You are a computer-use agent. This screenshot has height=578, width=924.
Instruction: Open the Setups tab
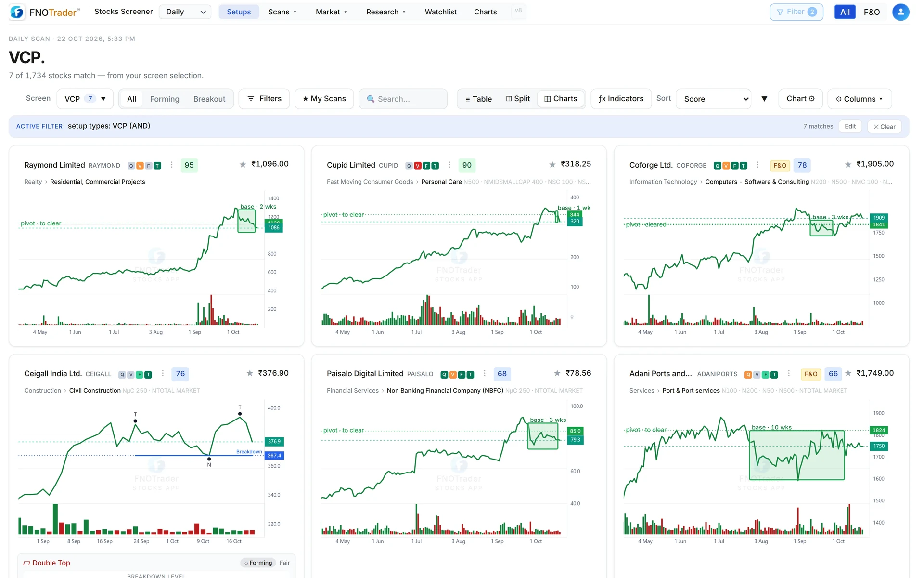click(x=239, y=12)
